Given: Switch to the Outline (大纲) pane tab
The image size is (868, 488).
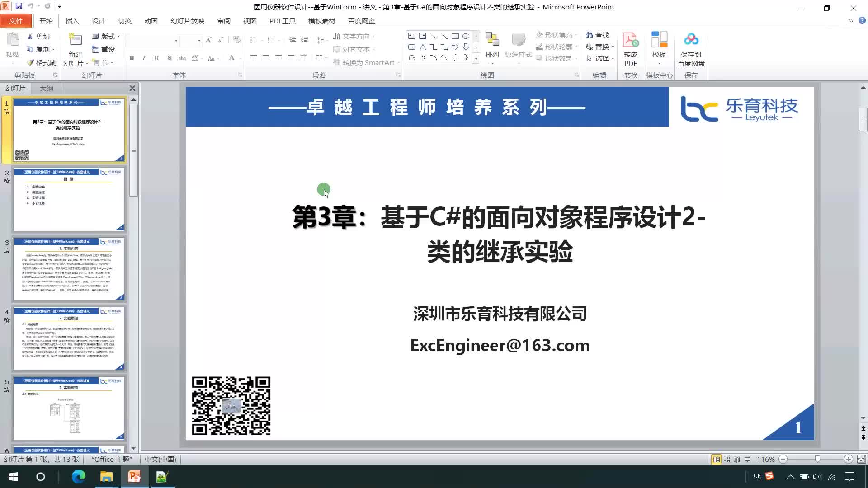Looking at the screenshot, I should [46, 89].
